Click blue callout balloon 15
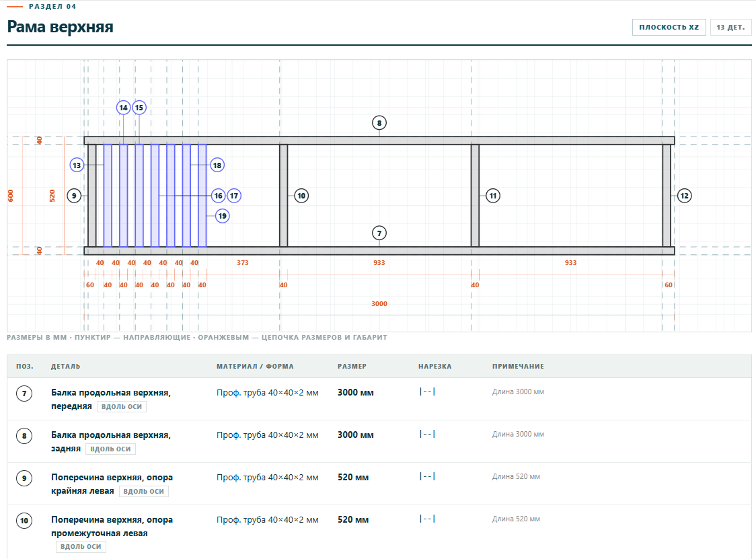The height and width of the screenshot is (559, 756). (139, 108)
